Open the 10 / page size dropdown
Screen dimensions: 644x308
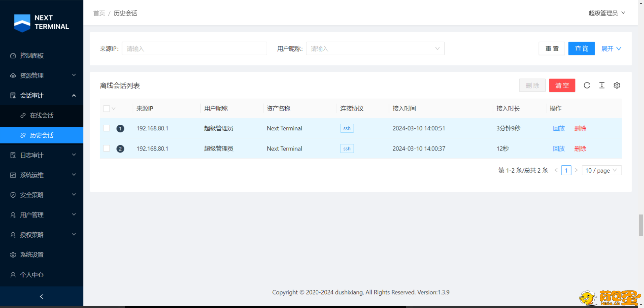pos(602,170)
